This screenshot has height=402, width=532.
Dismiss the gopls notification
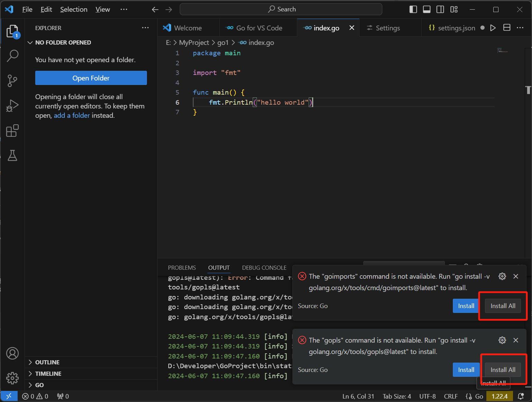tap(516, 340)
